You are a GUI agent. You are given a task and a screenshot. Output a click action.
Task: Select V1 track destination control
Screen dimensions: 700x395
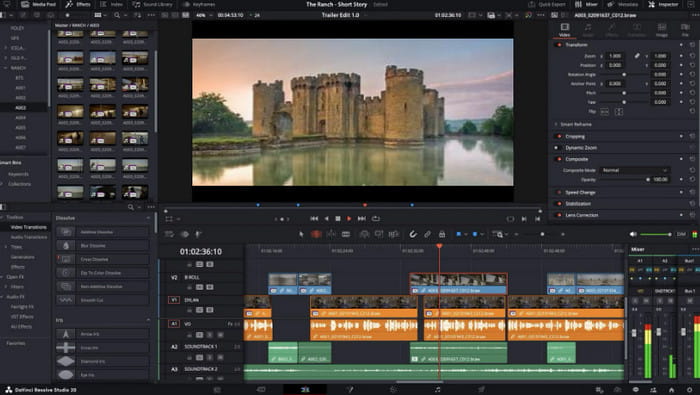pyautogui.click(x=174, y=300)
